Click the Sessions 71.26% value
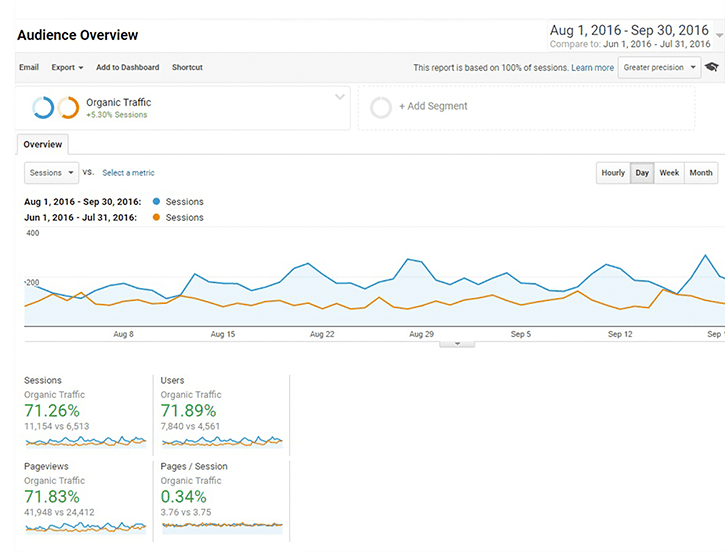The width and height of the screenshot is (725, 552). tap(52, 411)
